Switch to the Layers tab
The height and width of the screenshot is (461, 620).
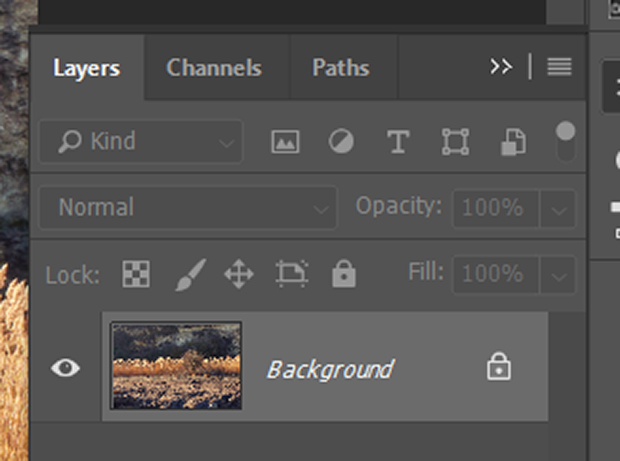[x=87, y=68]
